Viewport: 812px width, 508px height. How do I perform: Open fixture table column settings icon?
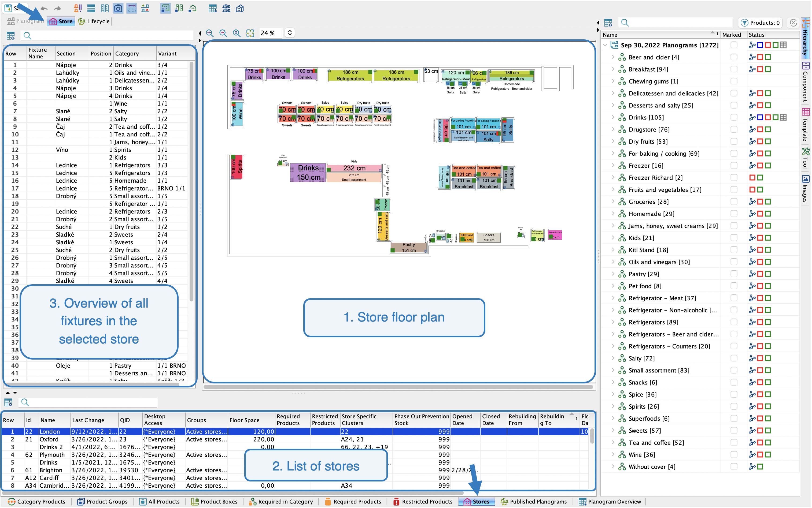[x=11, y=36]
